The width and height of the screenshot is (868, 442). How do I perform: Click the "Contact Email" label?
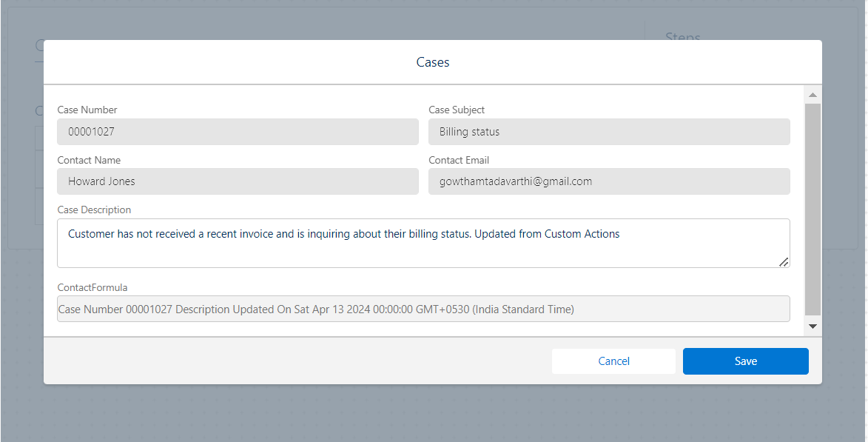(459, 160)
